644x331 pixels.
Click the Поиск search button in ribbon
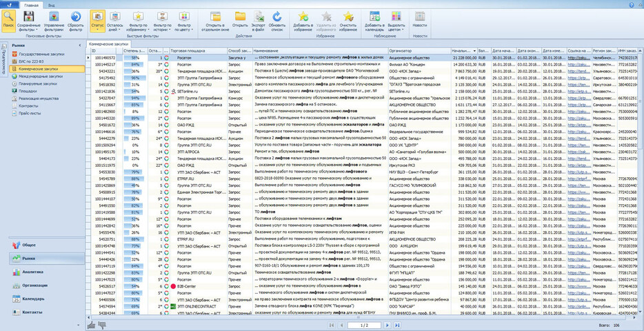[x=8, y=22]
